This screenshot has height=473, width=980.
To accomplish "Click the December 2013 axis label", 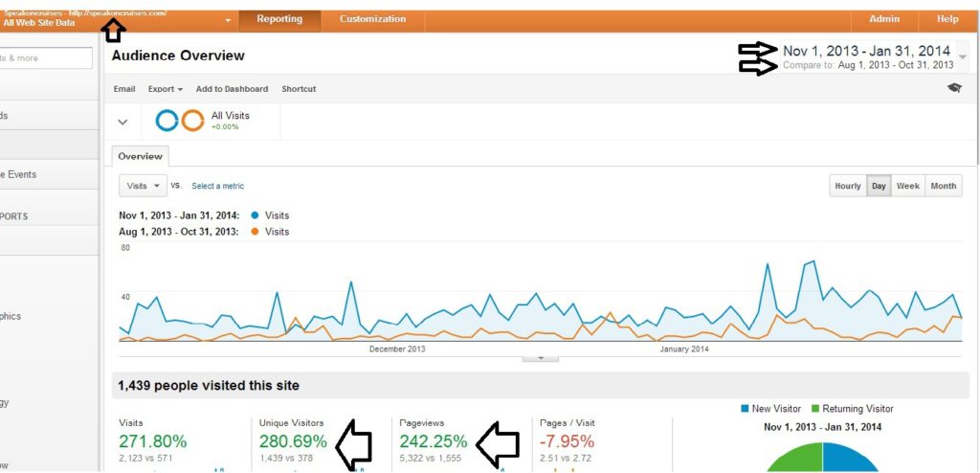I will tap(397, 349).
